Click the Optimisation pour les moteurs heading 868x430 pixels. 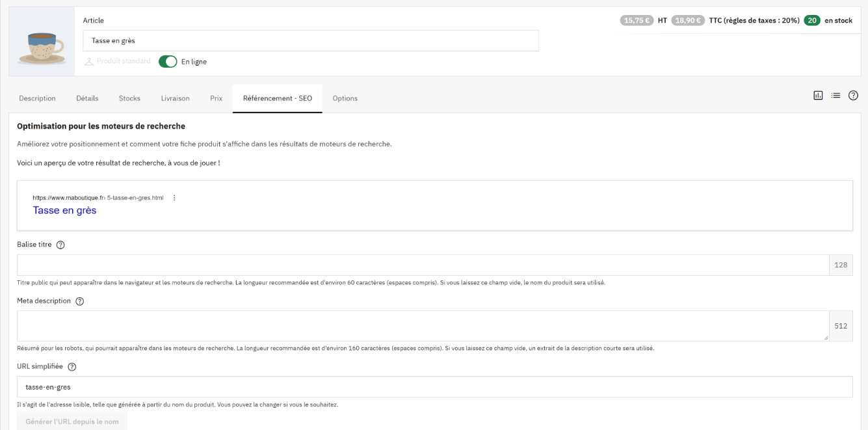[x=101, y=126]
